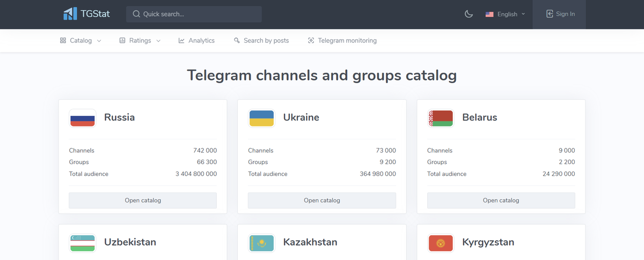Viewport: 644px width, 260px height.
Task: Click Russia channels count 742 000
Action: pos(205,151)
